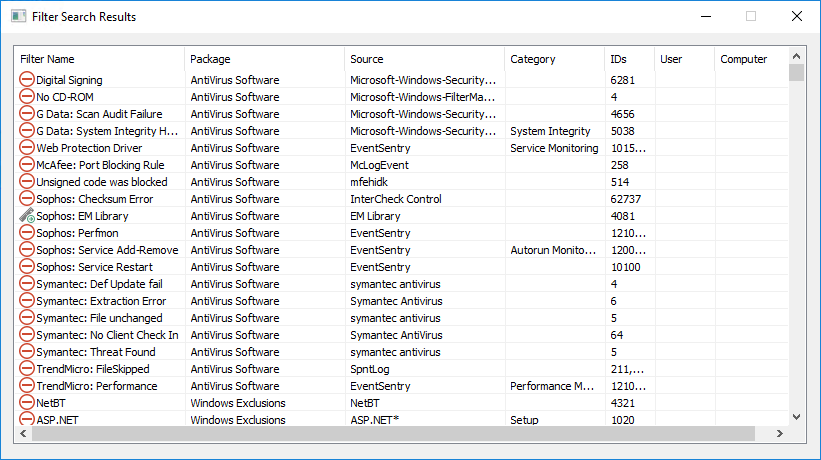
Task: Click the "ASP.NET*" source cell
Action: pos(374,420)
